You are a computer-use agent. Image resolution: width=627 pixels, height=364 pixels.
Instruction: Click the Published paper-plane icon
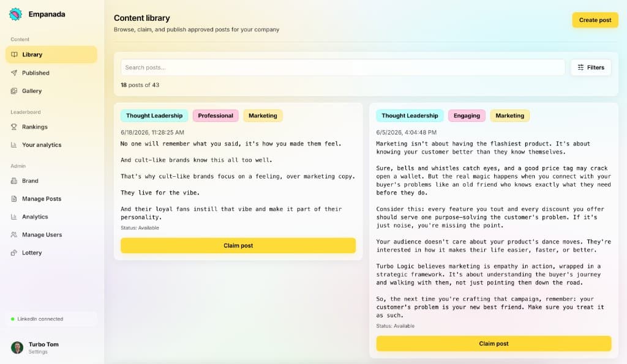coord(14,73)
